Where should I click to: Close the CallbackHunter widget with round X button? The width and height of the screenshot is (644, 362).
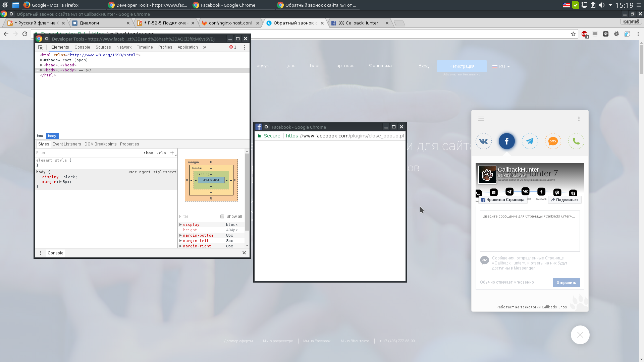580,335
